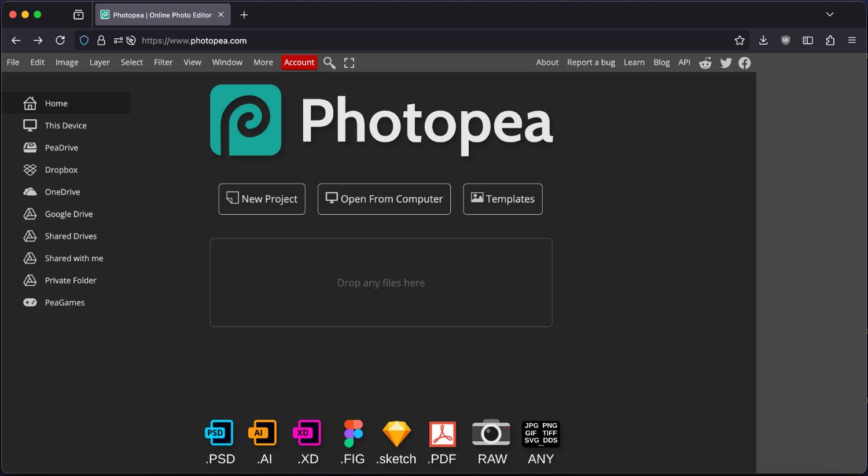Open the Edit menu
This screenshot has height=476, width=868.
click(38, 63)
